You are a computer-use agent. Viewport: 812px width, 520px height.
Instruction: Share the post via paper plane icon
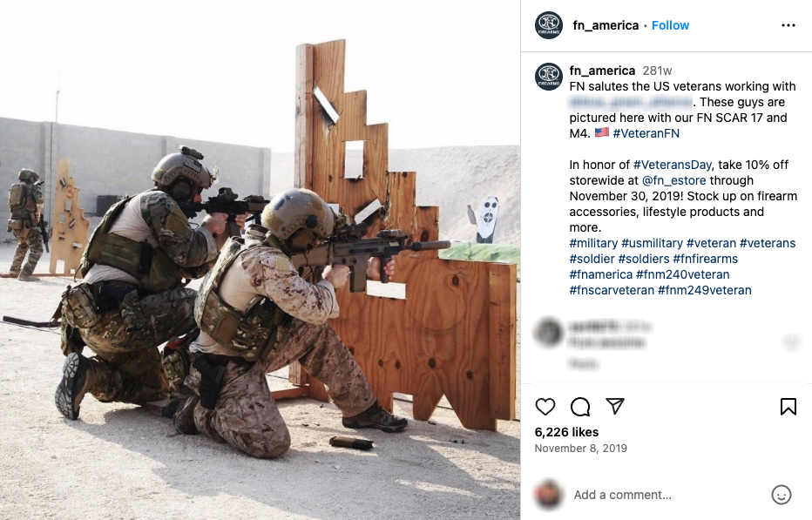point(615,406)
